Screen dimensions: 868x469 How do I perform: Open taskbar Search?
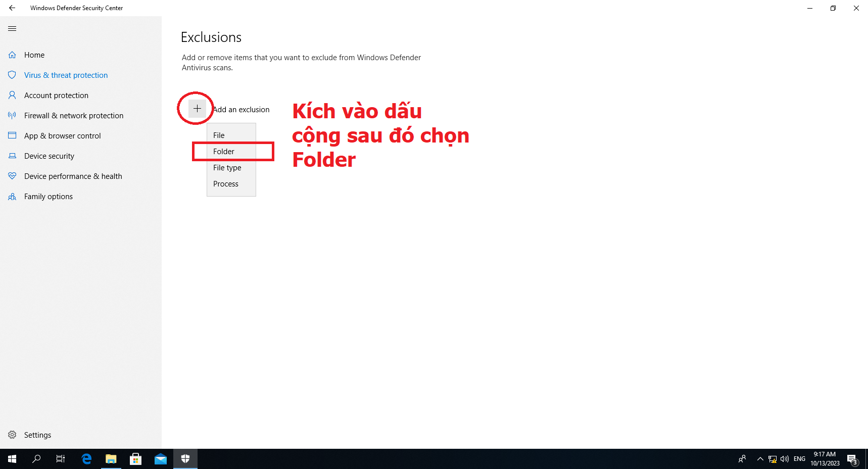[x=36, y=459]
